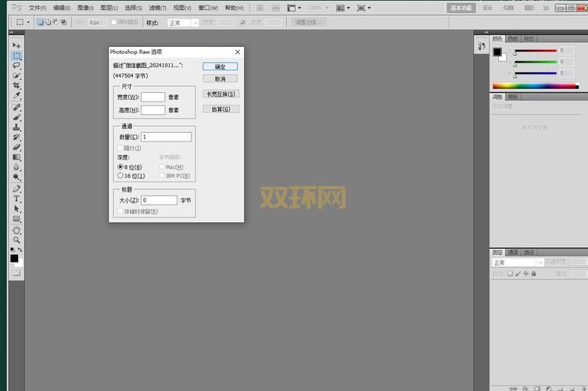Viewport: 588px width, 391px height.
Task: Expand the layer blend mode dropdown
Action: (x=518, y=263)
